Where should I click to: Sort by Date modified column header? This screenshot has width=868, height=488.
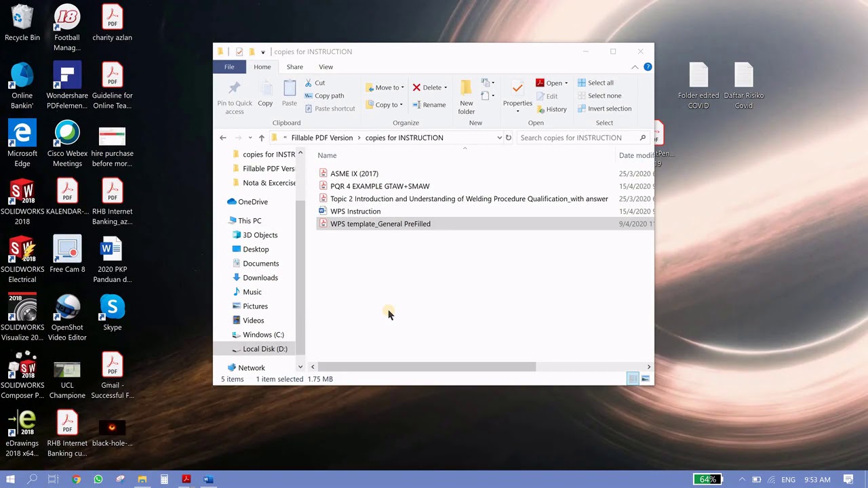pyautogui.click(x=636, y=155)
